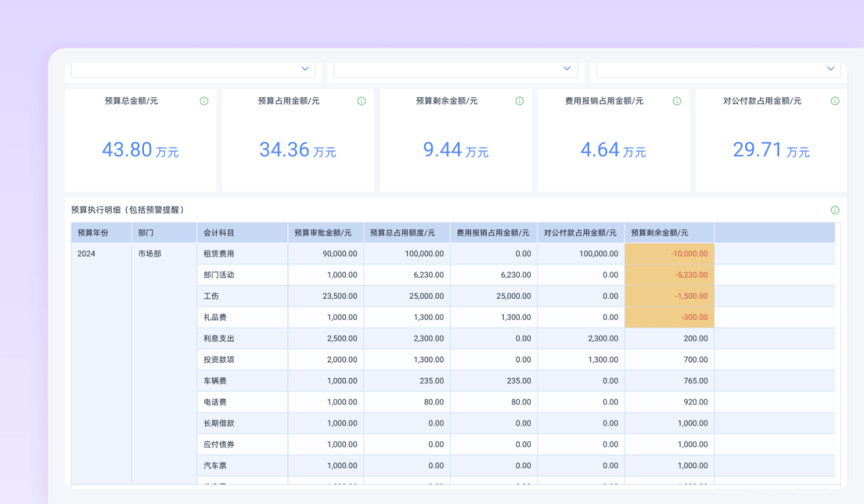The height and width of the screenshot is (504, 864).
Task: Click the 会计科目 column header
Action: [243, 233]
